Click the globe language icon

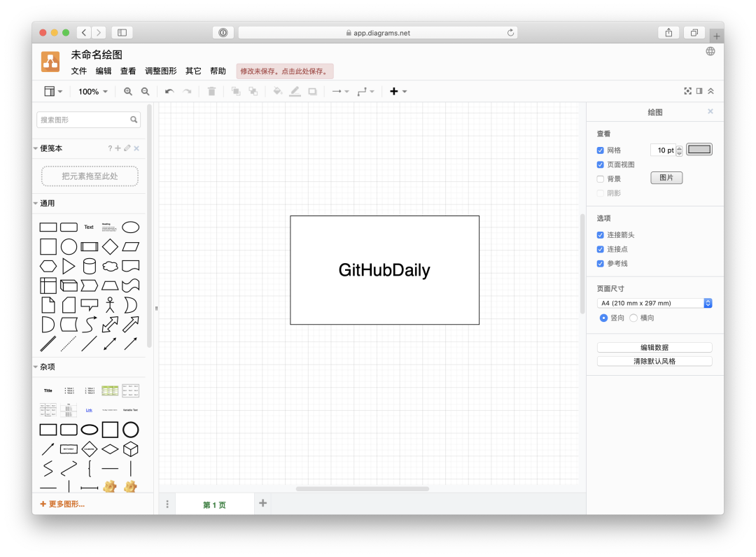tap(710, 52)
